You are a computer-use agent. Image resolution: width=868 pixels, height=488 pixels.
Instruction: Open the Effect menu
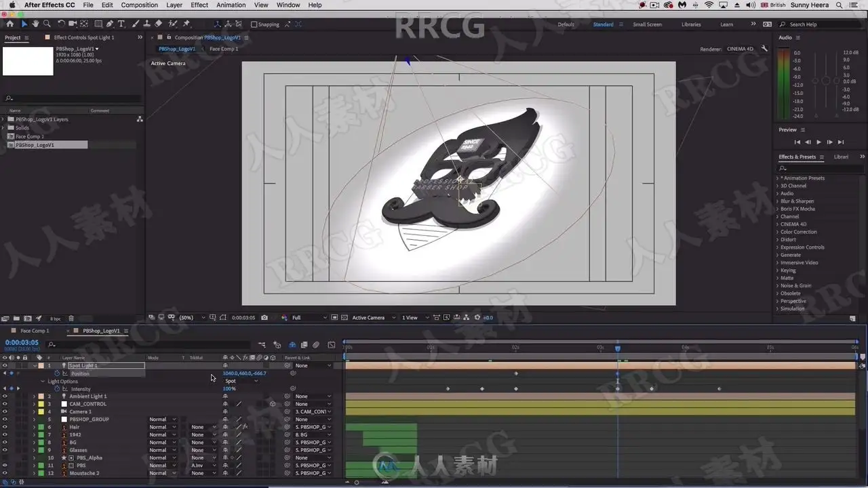[199, 5]
